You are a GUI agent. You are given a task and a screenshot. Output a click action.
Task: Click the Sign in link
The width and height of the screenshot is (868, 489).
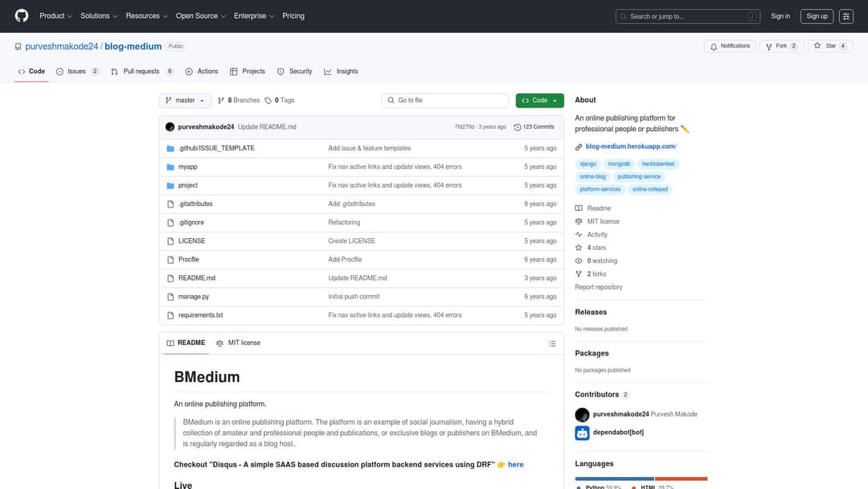pos(780,17)
